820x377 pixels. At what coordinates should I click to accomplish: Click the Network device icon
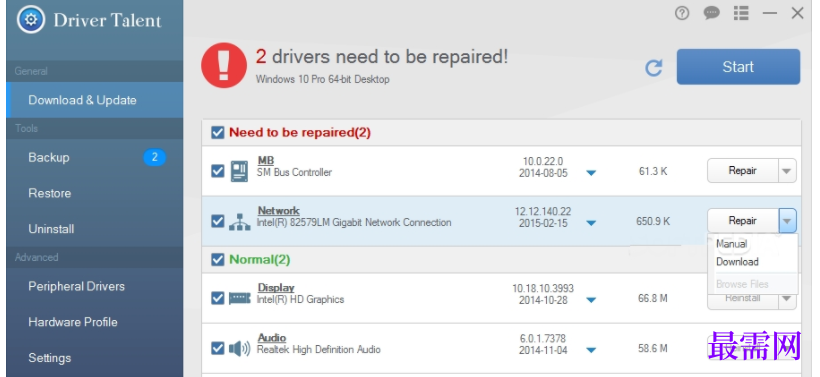240,222
